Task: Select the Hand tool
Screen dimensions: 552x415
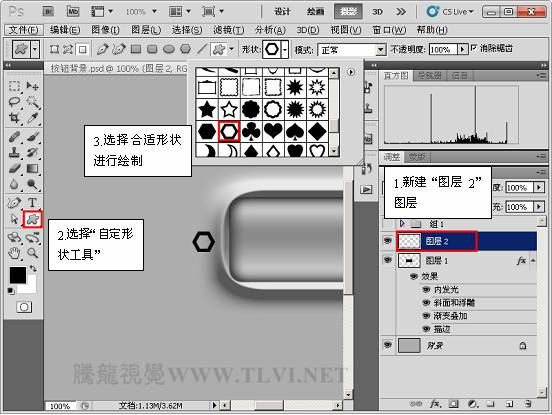Action: click(14, 253)
